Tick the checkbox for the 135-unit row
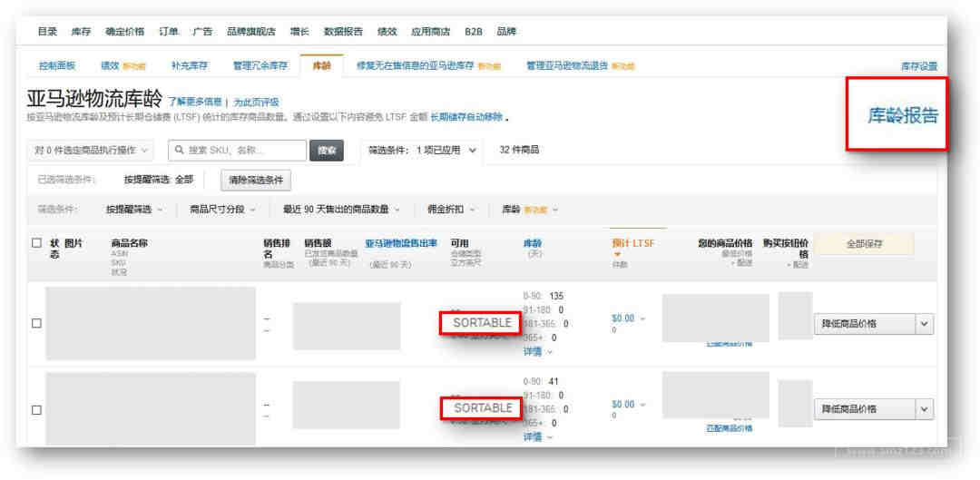 pos(37,323)
